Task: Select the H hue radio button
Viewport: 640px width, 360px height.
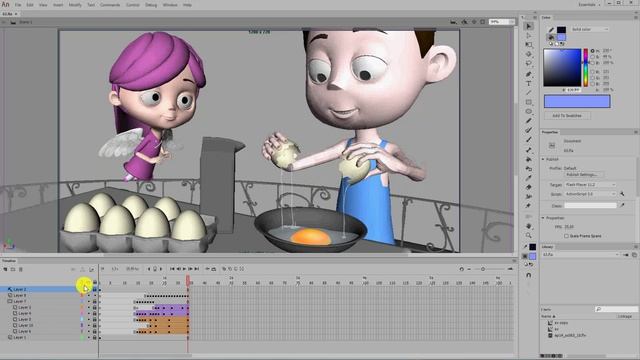Action: pyautogui.click(x=593, y=51)
